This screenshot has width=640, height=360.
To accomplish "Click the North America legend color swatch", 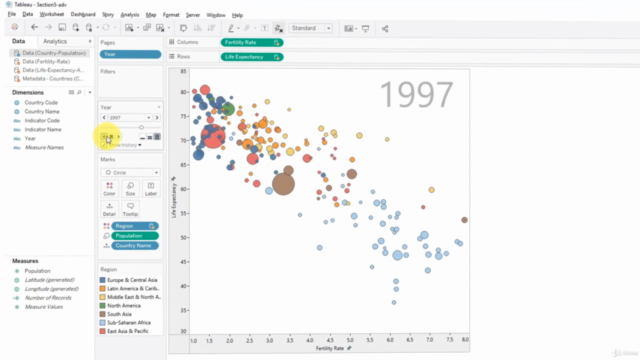I will [x=102, y=305].
